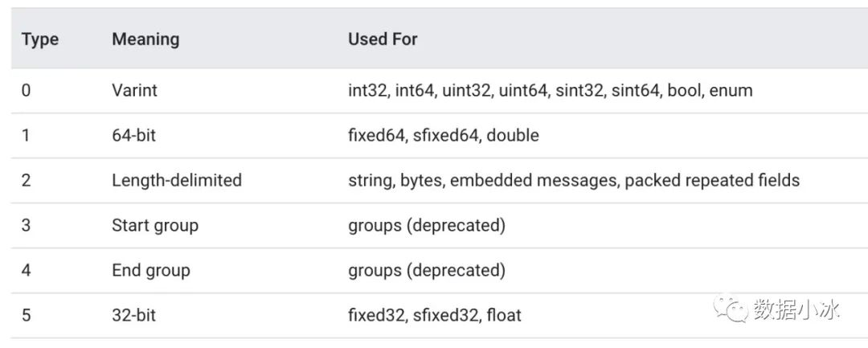Click the 数据小冰 watermark text
Viewport: 868px width, 348px height.
point(796,309)
